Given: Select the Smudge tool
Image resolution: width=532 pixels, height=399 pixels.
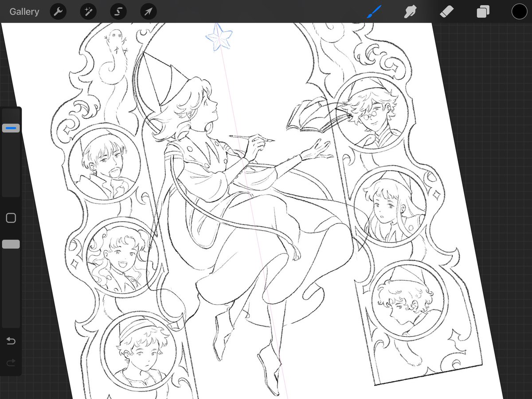Looking at the screenshot, I should click(x=411, y=12).
